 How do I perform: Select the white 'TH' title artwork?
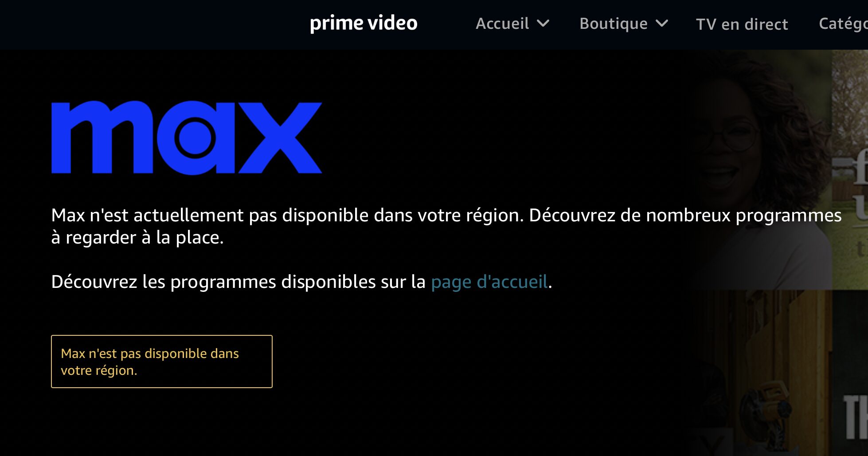[856, 417]
